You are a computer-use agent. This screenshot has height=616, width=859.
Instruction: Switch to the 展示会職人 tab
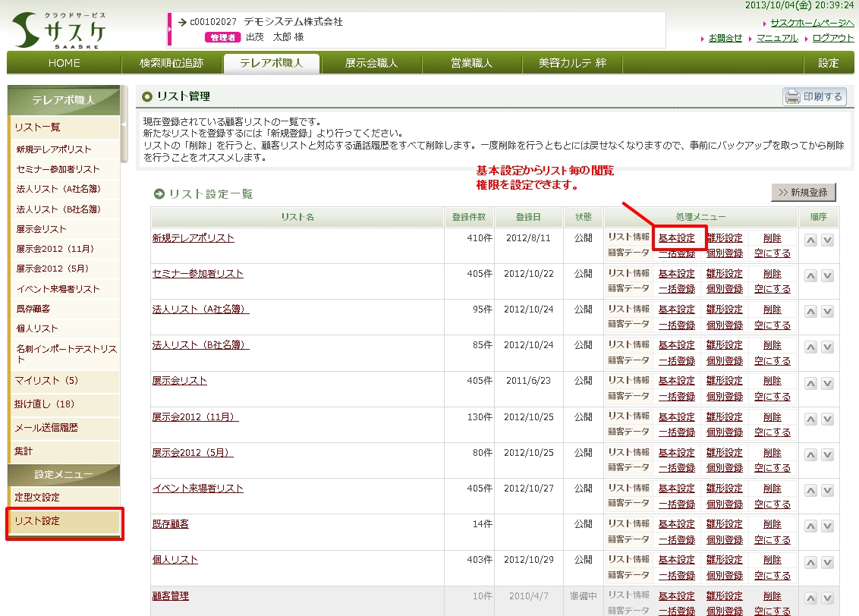371,63
